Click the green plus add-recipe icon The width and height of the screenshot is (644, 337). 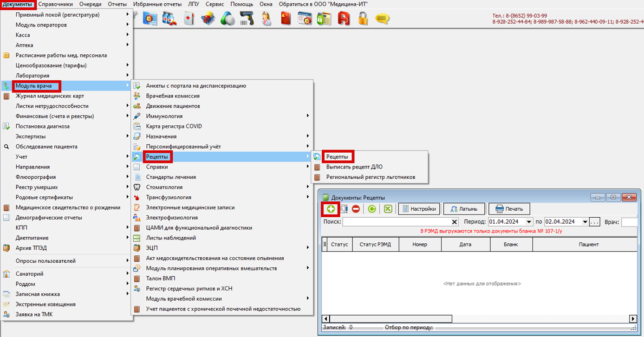[331, 209]
